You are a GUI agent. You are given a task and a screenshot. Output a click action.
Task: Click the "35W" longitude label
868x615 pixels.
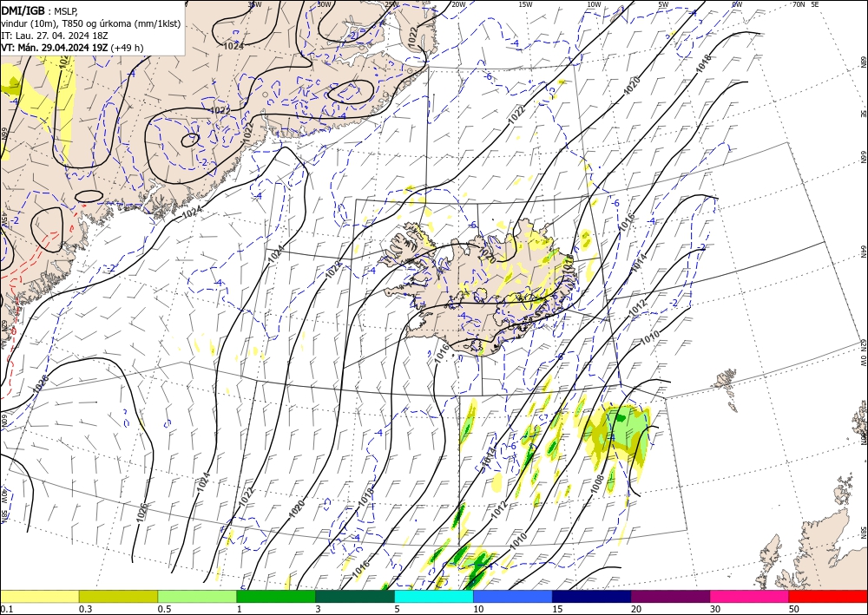coord(254,3)
